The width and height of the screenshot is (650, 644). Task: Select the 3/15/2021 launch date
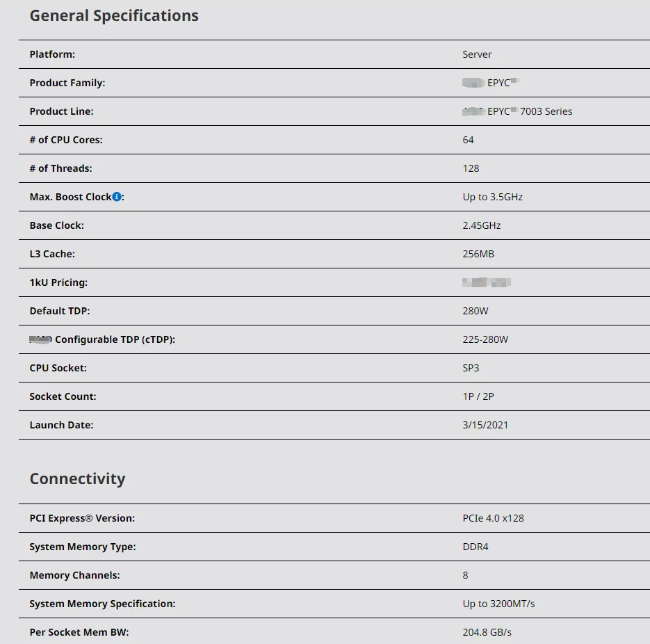tap(485, 425)
